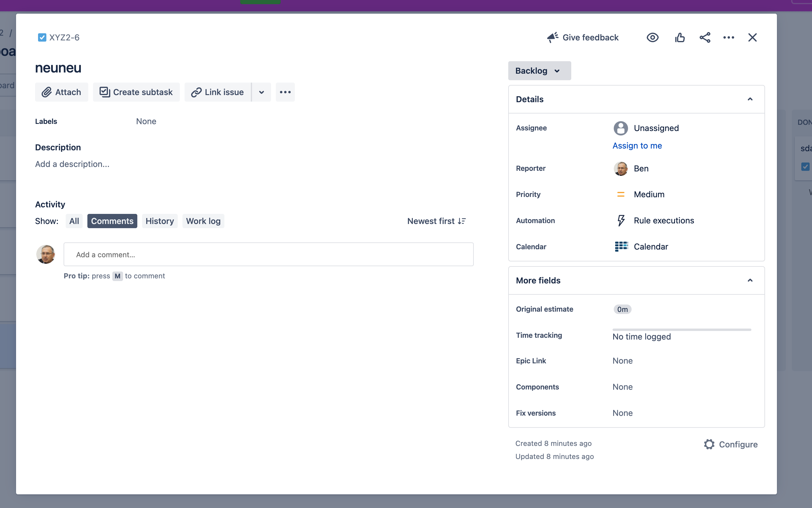The width and height of the screenshot is (812, 508).
Task: Show the Work log tab
Action: click(203, 221)
